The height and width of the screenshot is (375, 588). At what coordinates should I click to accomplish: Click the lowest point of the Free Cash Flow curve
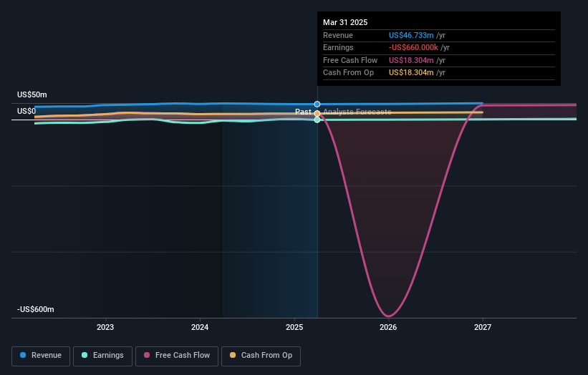(x=388, y=316)
